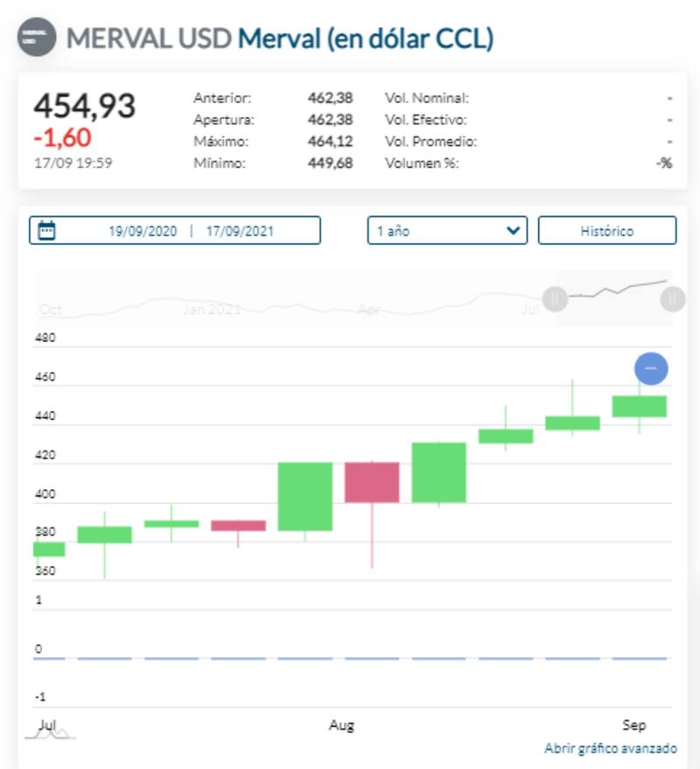
Task: Click the large red August candlestick
Action: (372, 482)
